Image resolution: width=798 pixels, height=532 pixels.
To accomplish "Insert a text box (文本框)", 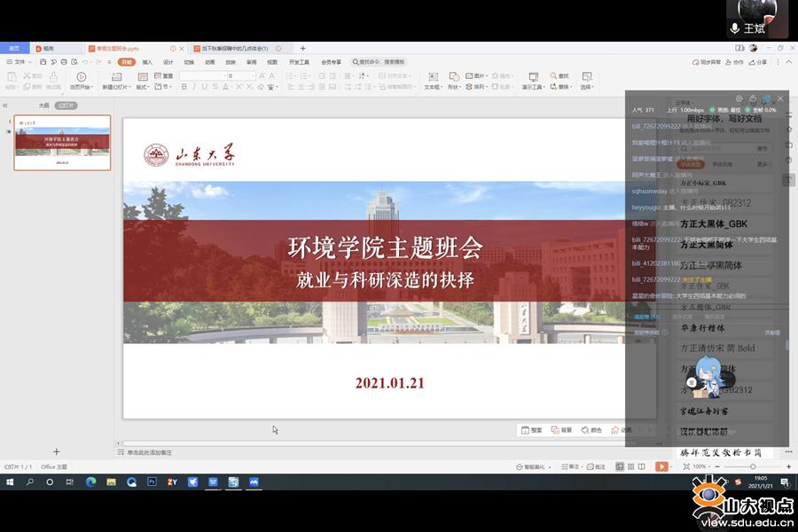I will click(432, 80).
